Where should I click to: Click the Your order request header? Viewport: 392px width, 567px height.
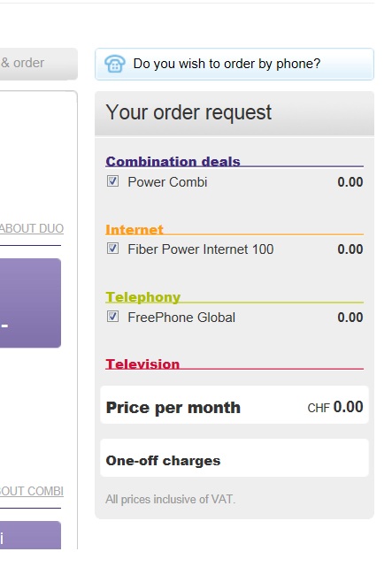tap(234, 113)
